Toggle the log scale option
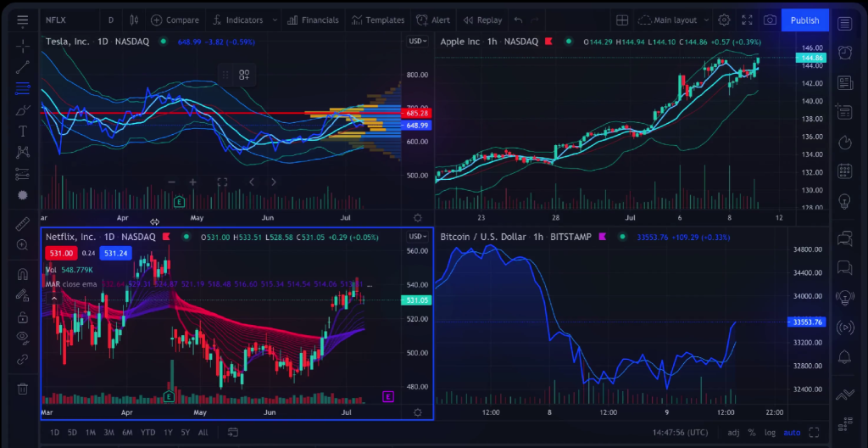Viewport: 868px width, 448px height. [770, 433]
